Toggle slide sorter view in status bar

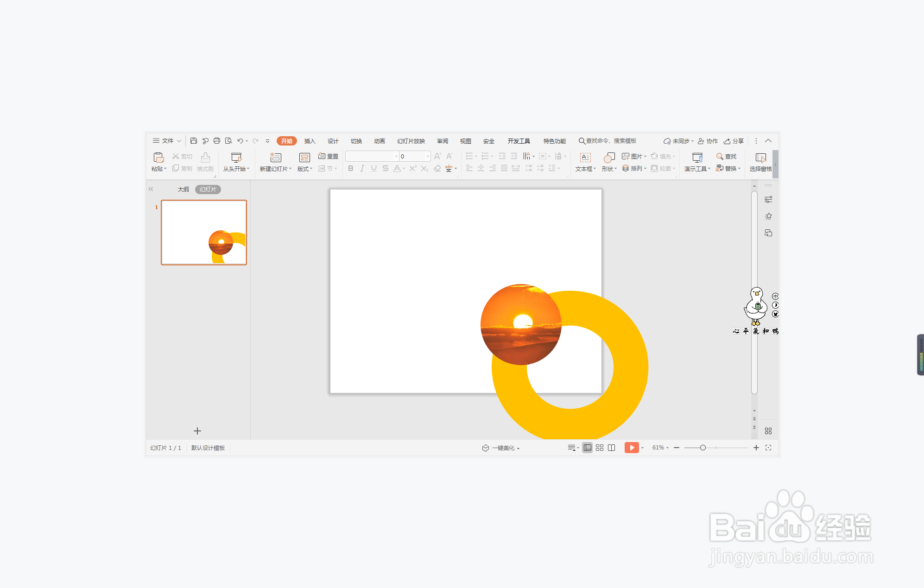coord(600,448)
